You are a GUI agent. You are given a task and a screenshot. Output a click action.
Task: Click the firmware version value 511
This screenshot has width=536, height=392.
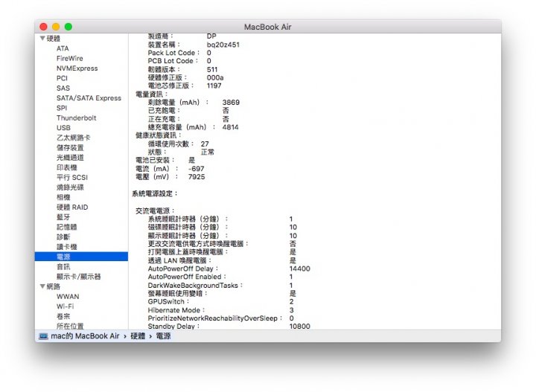[x=212, y=69]
